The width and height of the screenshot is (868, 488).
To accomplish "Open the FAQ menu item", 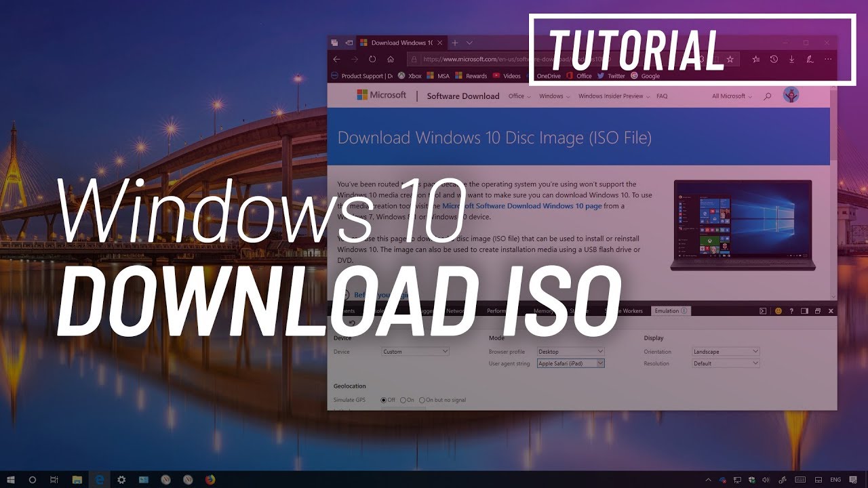I will (x=662, y=96).
